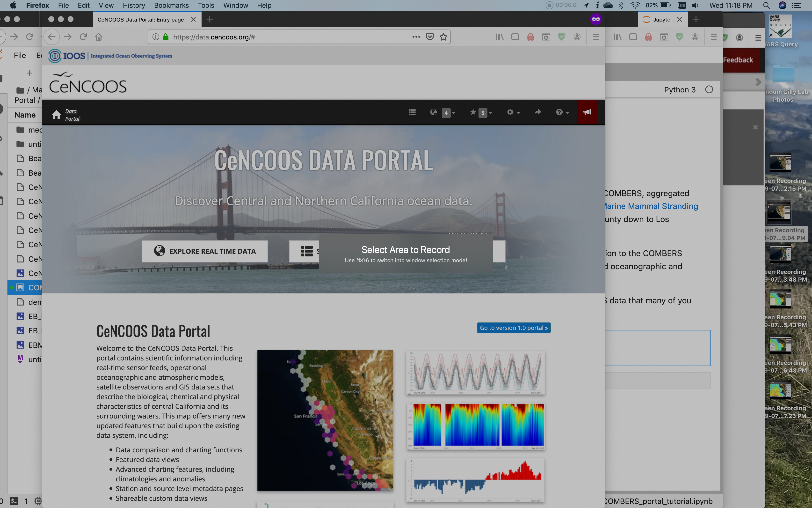Open the catalog list icon in portal navbar
Screen dimensions: 812x508
tap(412, 112)
